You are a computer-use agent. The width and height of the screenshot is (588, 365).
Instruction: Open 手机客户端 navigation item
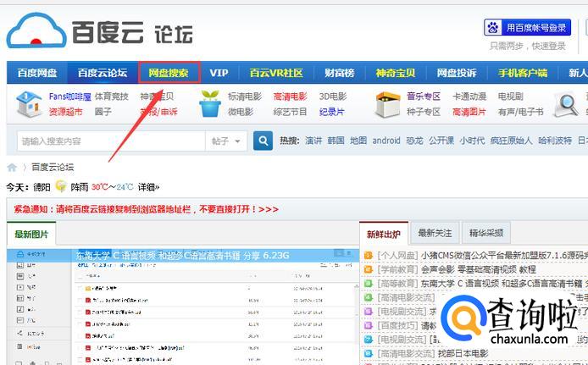click(x=523, y=73)
